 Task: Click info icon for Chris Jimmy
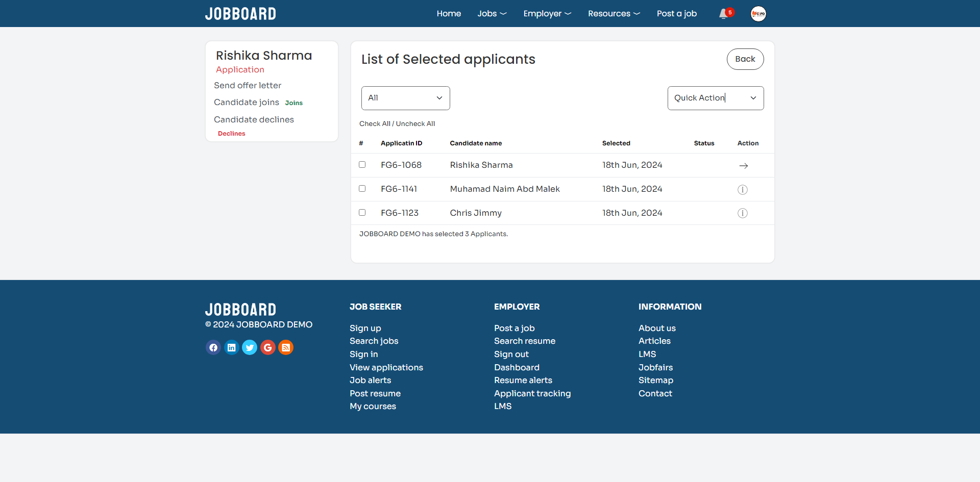coord(743,213)
